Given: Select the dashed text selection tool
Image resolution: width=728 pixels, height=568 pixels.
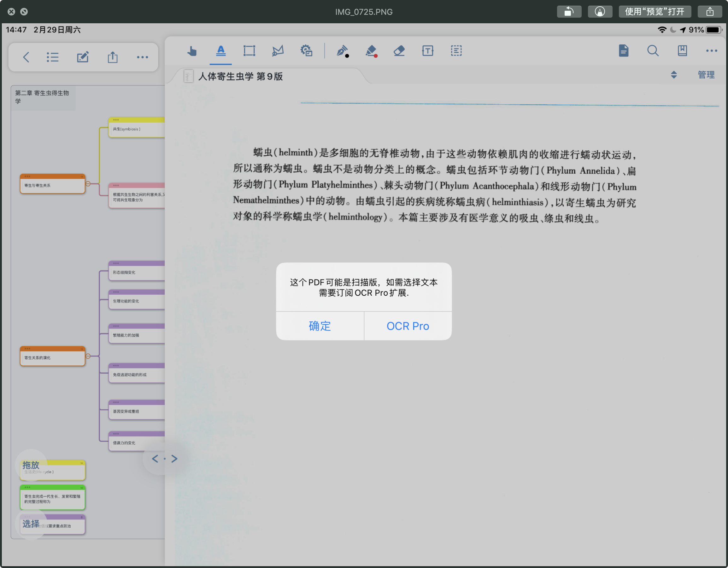Looking at the screenshot, I should click(456, 51).
